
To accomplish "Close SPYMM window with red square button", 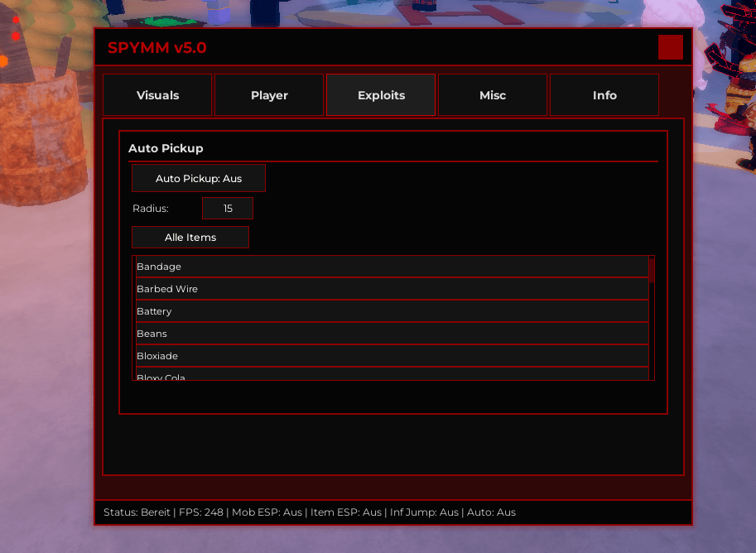I will pyautogui.click(x=671, y=47).
